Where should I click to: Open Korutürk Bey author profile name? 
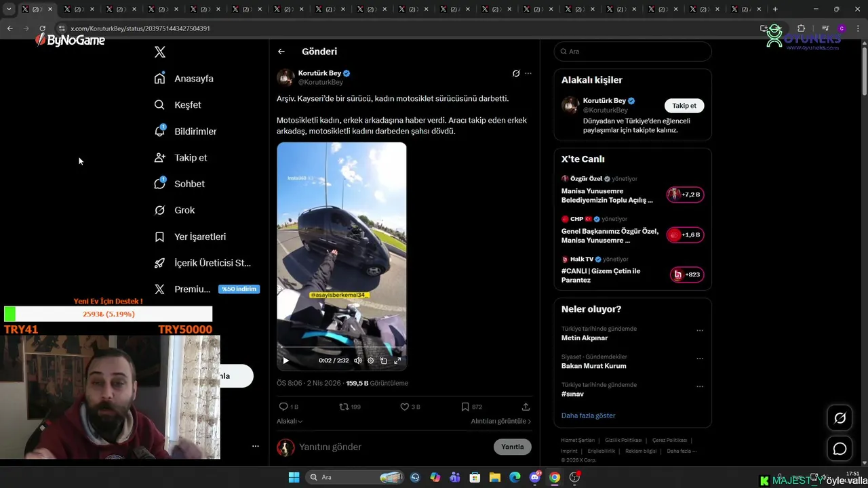(x=319, y=73)
